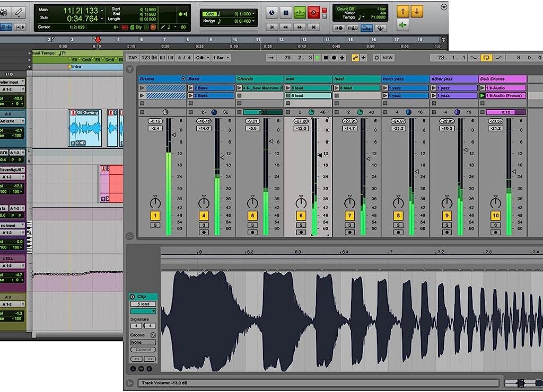This screenshot has width=543, height=392.
Task: Click the Groove hot-swap icon
Action: pos(153,335)
